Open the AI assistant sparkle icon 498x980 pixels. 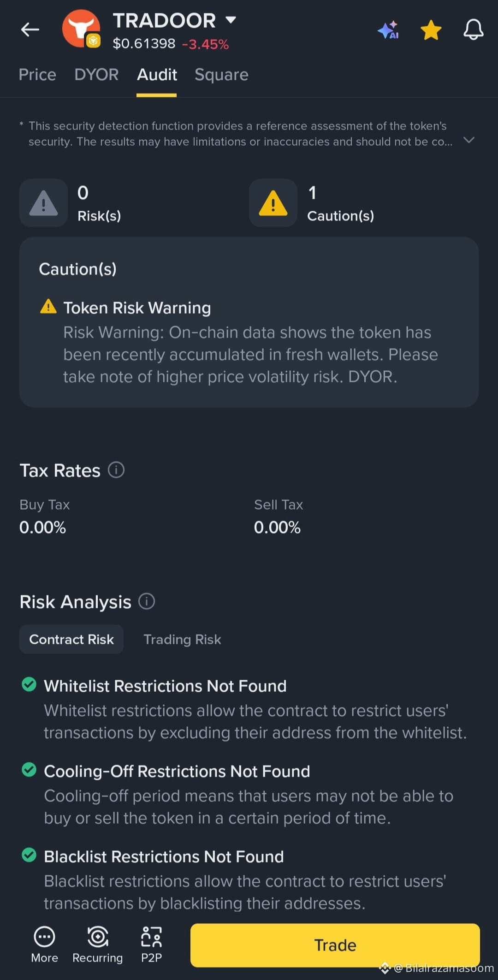pos(388,30)
